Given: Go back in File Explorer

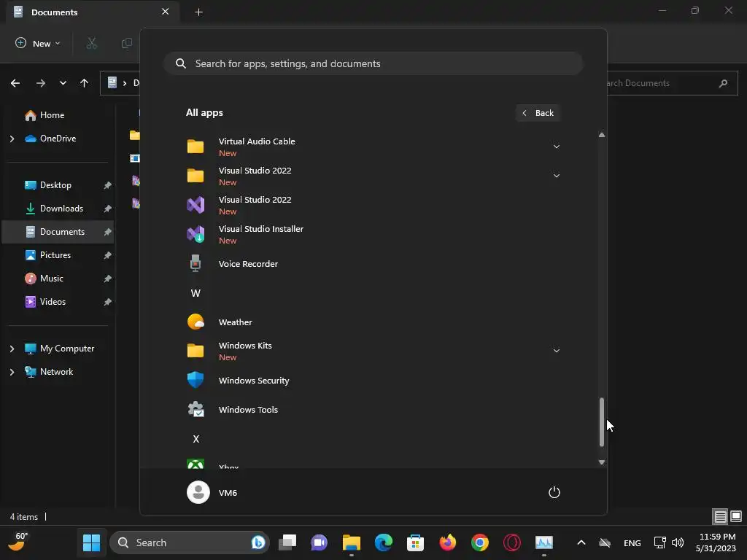Looking at the screenshot, I should 15,83.
